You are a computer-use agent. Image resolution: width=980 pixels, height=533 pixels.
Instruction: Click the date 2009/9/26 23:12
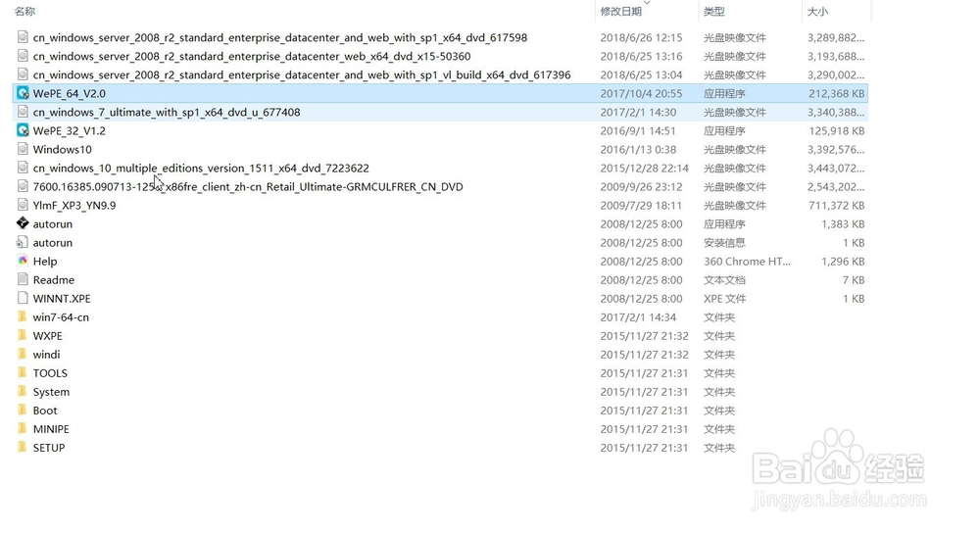coord(641,187)
